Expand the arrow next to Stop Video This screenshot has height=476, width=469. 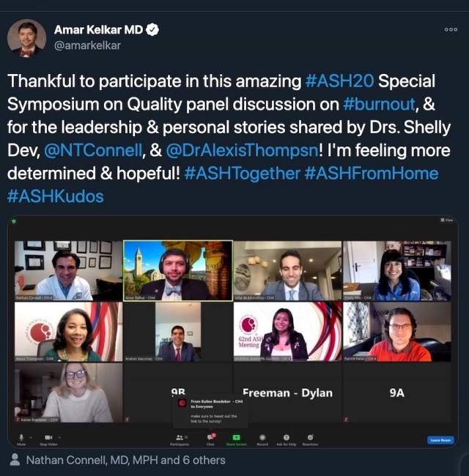(59, 437)
